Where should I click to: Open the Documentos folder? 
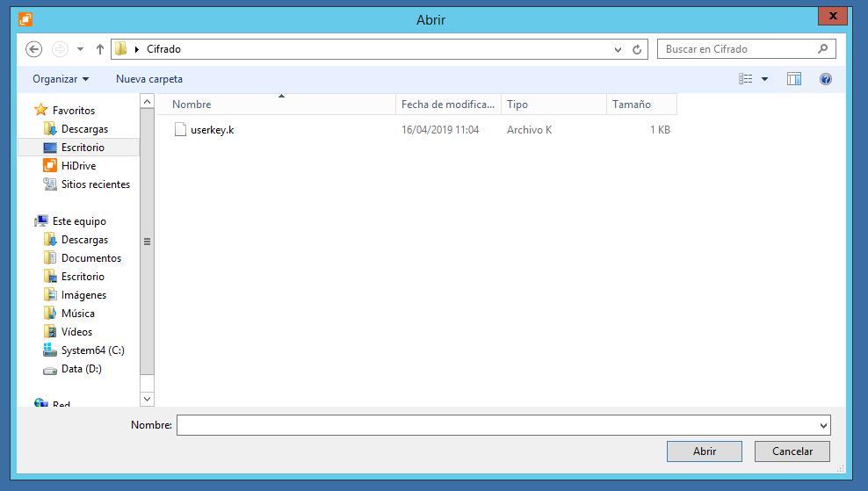pos(91,258)
